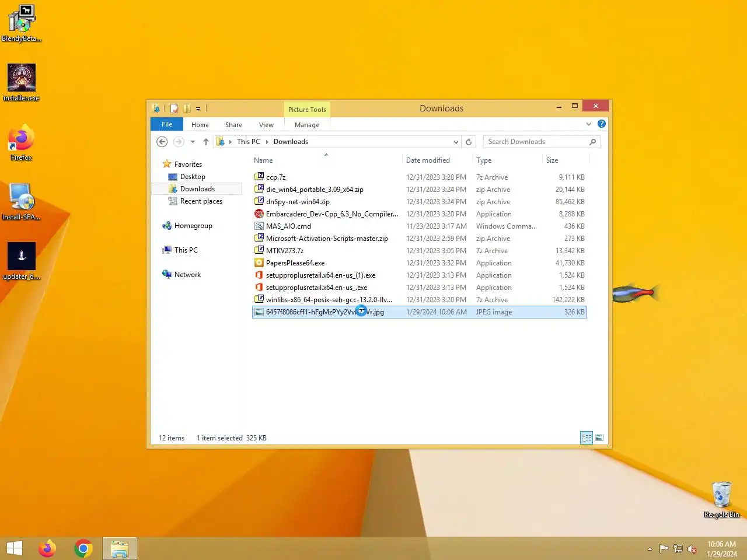Expand breadcrumb arrow before This PC

[x=231, y=142]
